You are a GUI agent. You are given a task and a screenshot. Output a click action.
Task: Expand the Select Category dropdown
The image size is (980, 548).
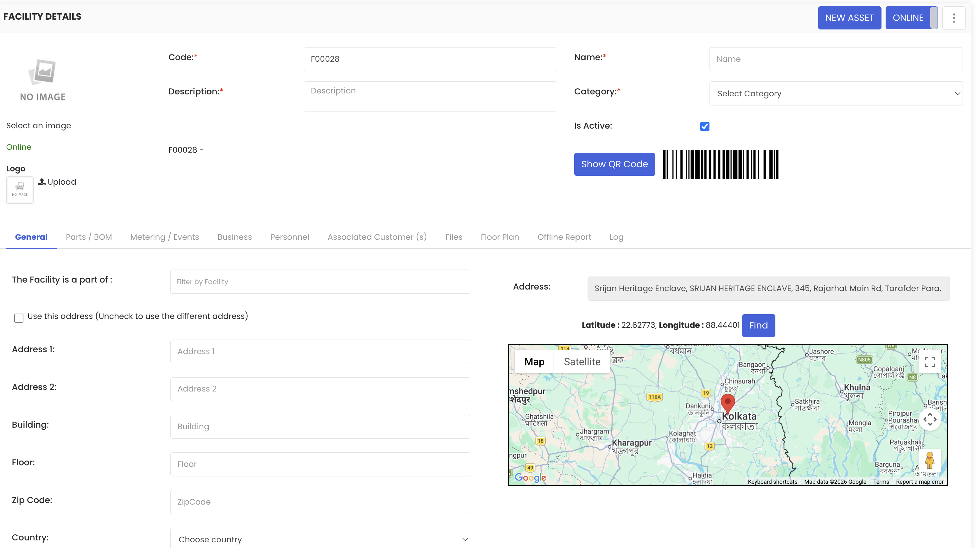(836, 94)
